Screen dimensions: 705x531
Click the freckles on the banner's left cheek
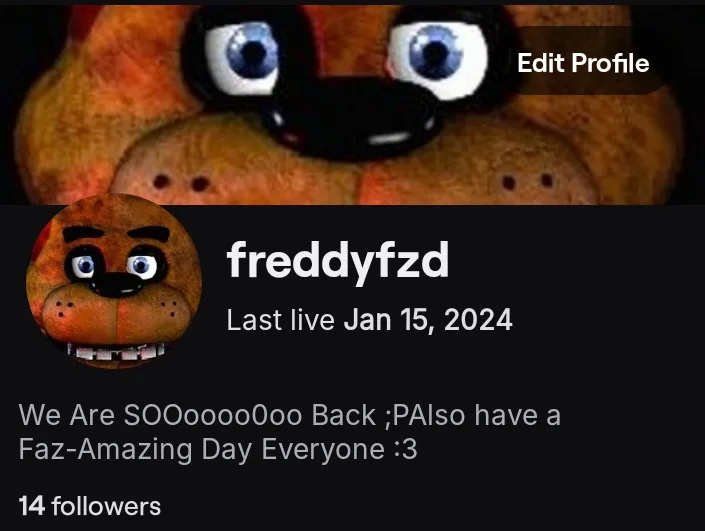(x=181, y=183)
